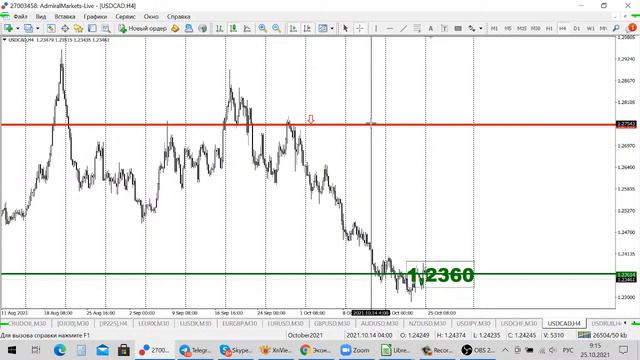This screenshot has height=360, width=640.
Task: Click the Новый ордер button
Action: point(143,28)
